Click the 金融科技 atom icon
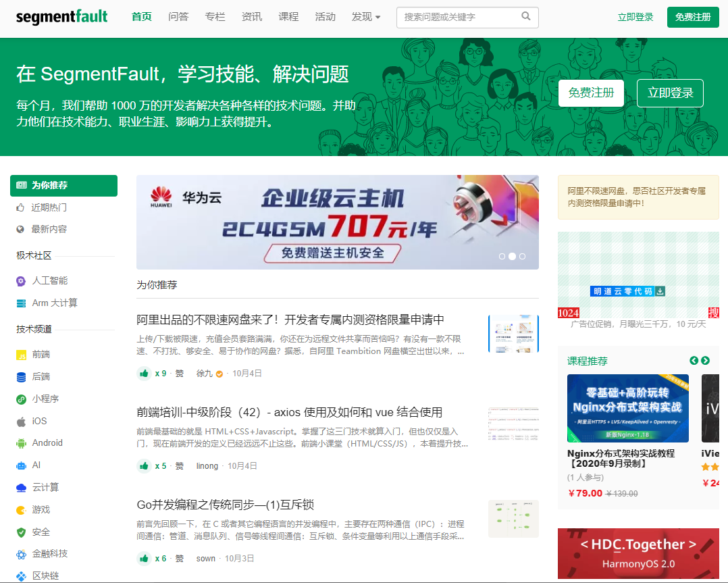Screen dimensions: 728x583 click(x=22, y=554)
